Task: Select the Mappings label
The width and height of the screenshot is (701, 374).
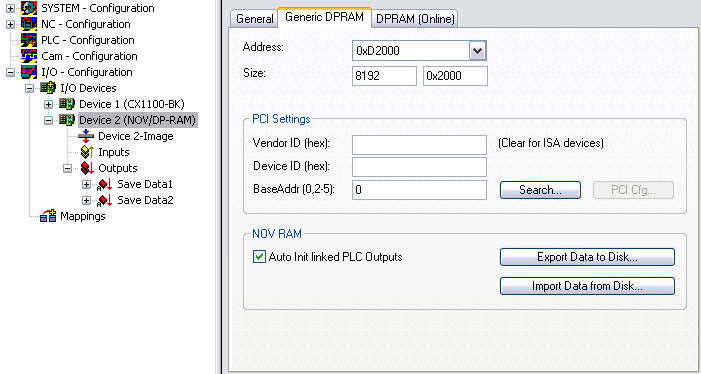Action: pos(83,216)
